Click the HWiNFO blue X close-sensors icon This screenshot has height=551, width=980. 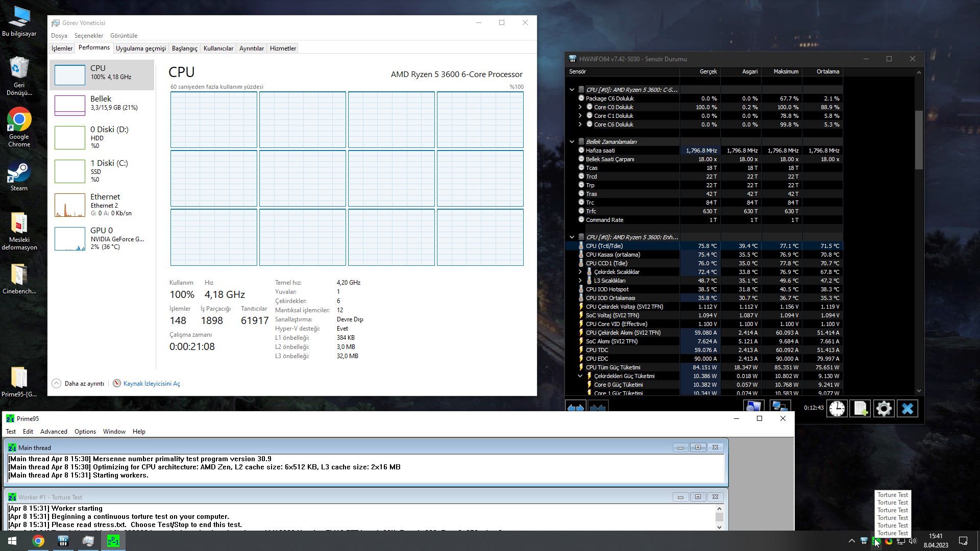[908, 408]
